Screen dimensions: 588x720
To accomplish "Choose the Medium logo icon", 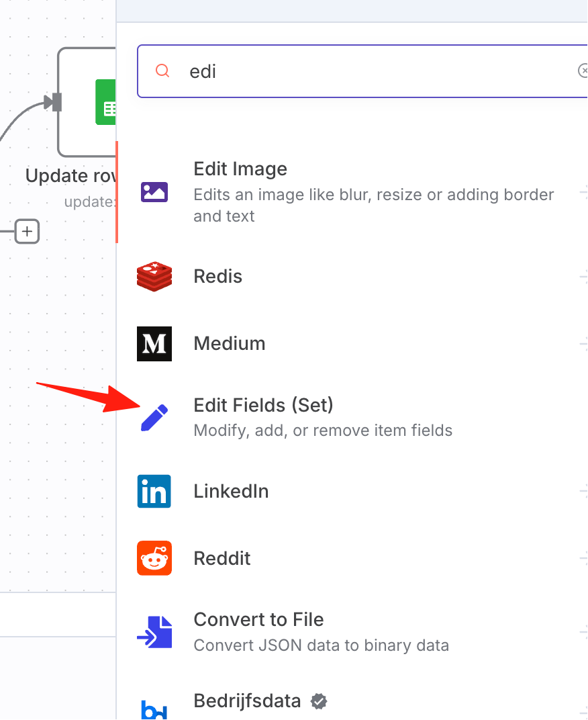I will (154, 344).
